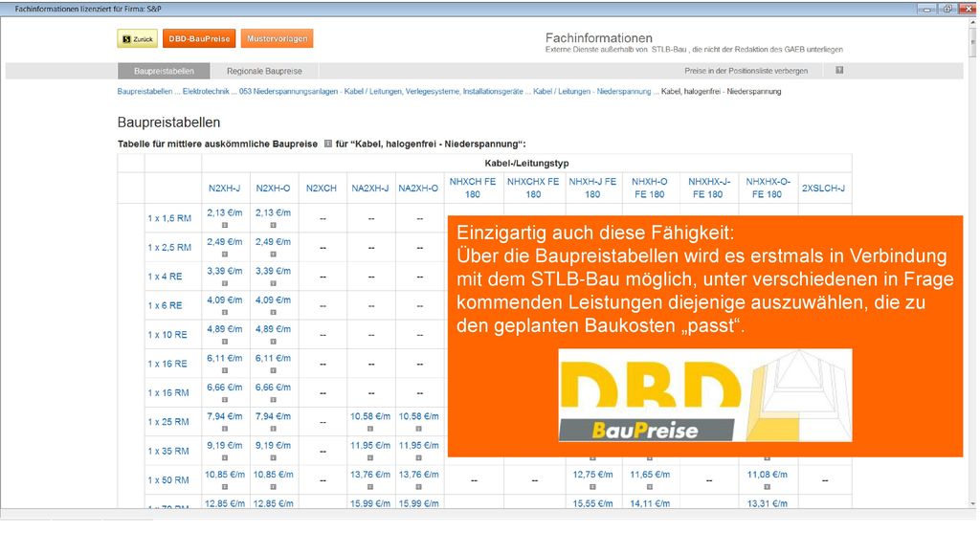Open row label 1 x 6 RE

tap(165, 305)
